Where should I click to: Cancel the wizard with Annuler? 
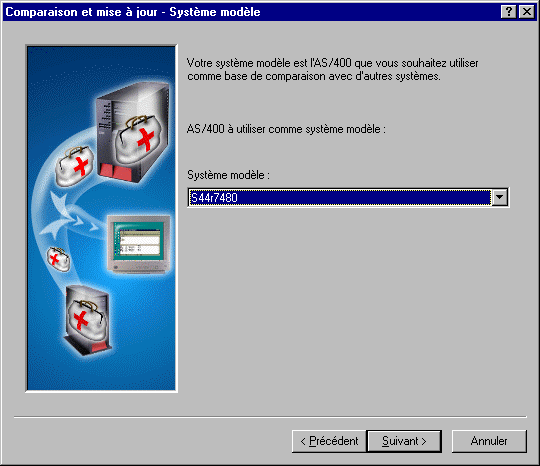[489, 441]
